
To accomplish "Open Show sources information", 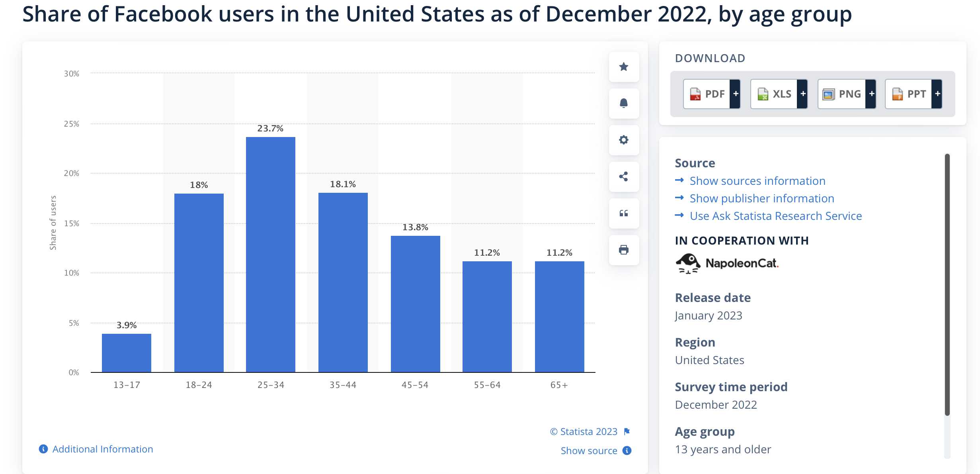I will click(757, 180).
